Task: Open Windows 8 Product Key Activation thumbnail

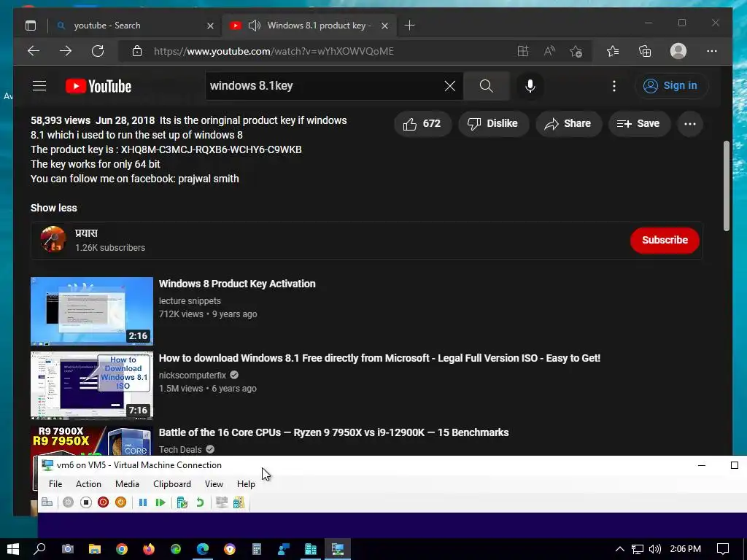Action: (x=92, y=311)
